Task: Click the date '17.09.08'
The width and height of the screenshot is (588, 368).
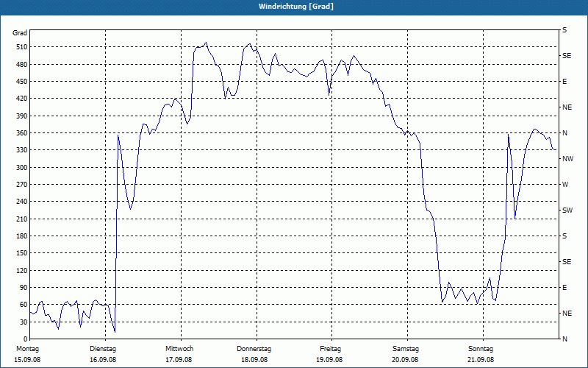Action: coord(179,360)
